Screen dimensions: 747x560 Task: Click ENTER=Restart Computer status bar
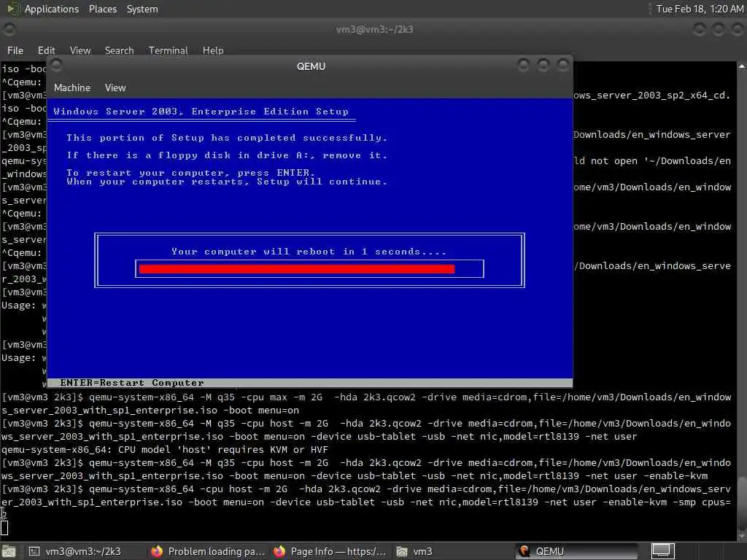[309, 383]
